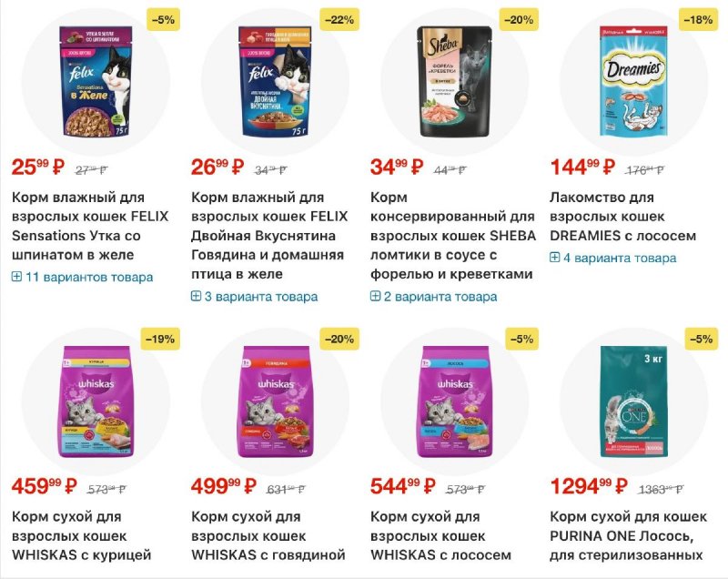Open FELIX Sensations Утка со шпинатом product image
728x579 pixels.
pos(95,81)
